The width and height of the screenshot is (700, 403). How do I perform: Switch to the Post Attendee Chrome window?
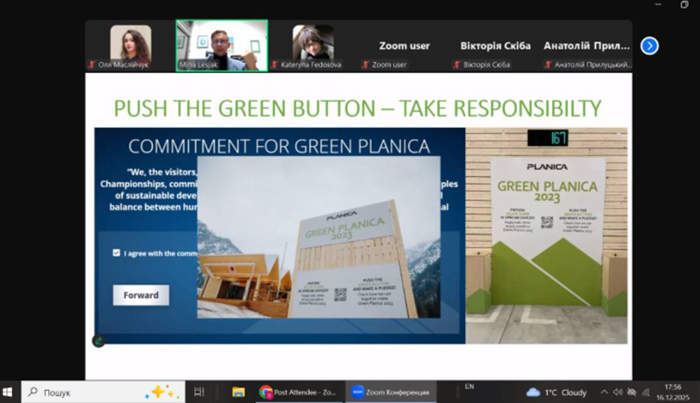pos(295,392)
